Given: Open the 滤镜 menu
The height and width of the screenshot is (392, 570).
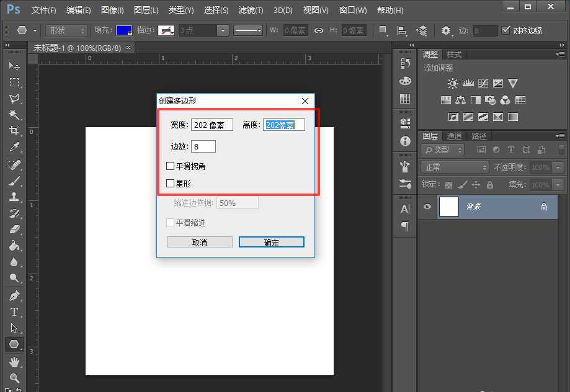Looking at the screenshot, I should (x=249, y=10).
